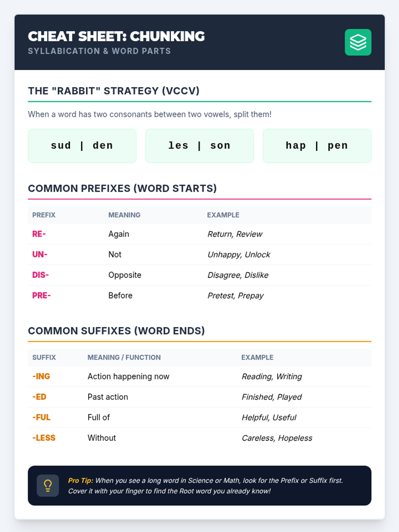Click the -ED suffix label
This screenshot has width=399, height=532.
[39, 397]
